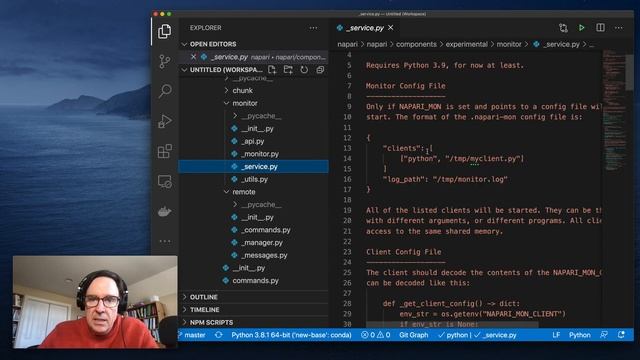The image size is (640, 360).
Task: Refresh the Explorer tree
Action: (x=304, y=70)
